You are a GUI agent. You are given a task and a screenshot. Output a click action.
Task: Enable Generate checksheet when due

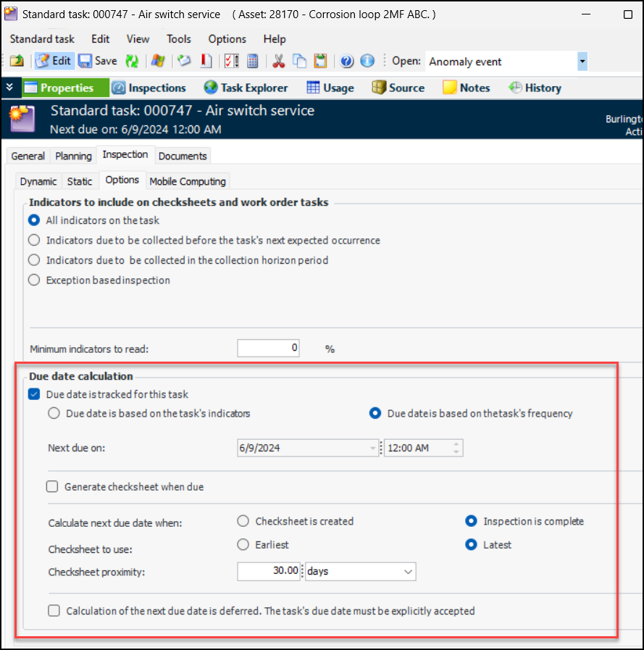(x=52, y=486)
